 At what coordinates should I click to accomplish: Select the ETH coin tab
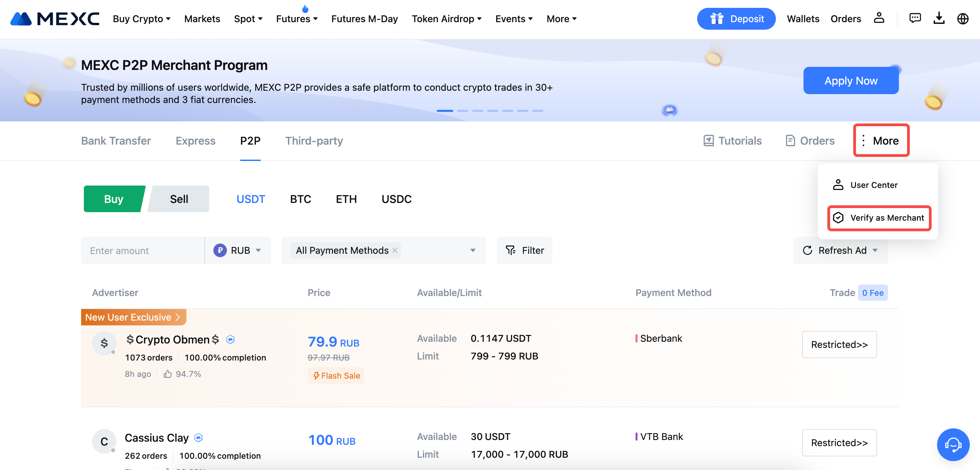tap(346, 199)
